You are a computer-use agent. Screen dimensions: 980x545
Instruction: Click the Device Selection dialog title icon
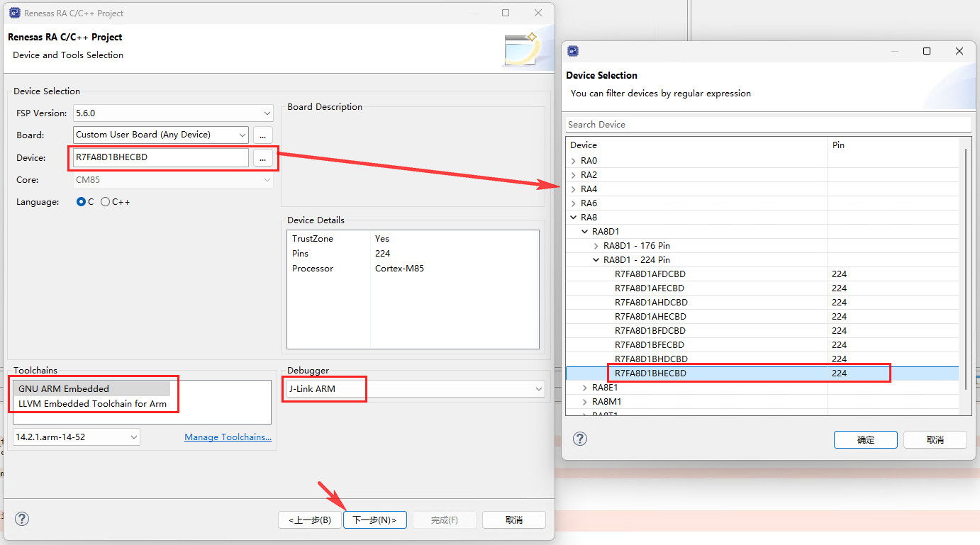573,51
